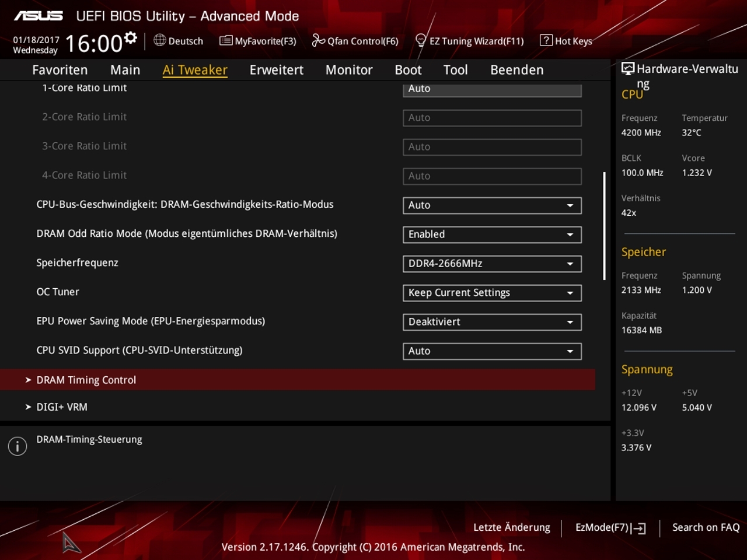The height and width of the screenshot is (560, 747).
Task: Click the 16:00 clock display
Action: point(93,44)
